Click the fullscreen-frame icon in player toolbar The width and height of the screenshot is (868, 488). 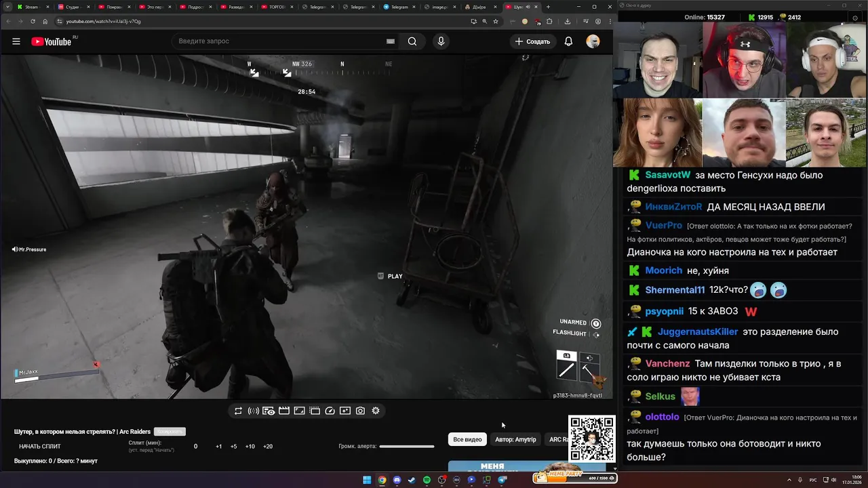299,411
